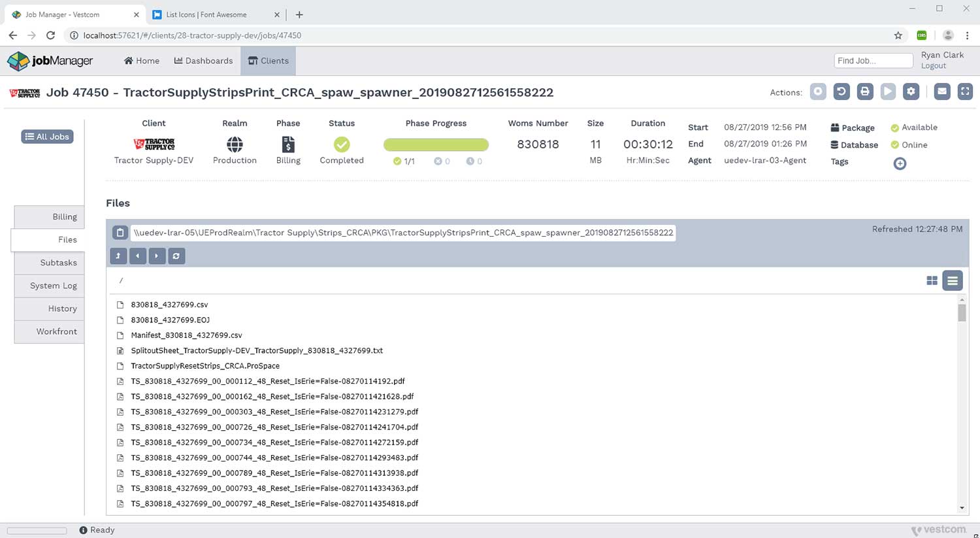Open the Clients navigation item
The height and width of the screenshot is (538, 980).
pos(269,61)
